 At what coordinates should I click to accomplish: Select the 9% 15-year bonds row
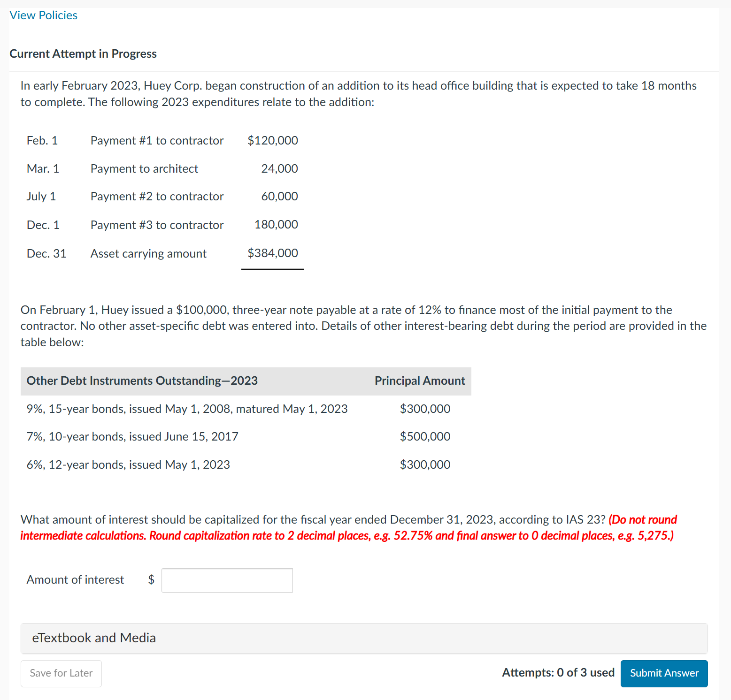(187, 409)
